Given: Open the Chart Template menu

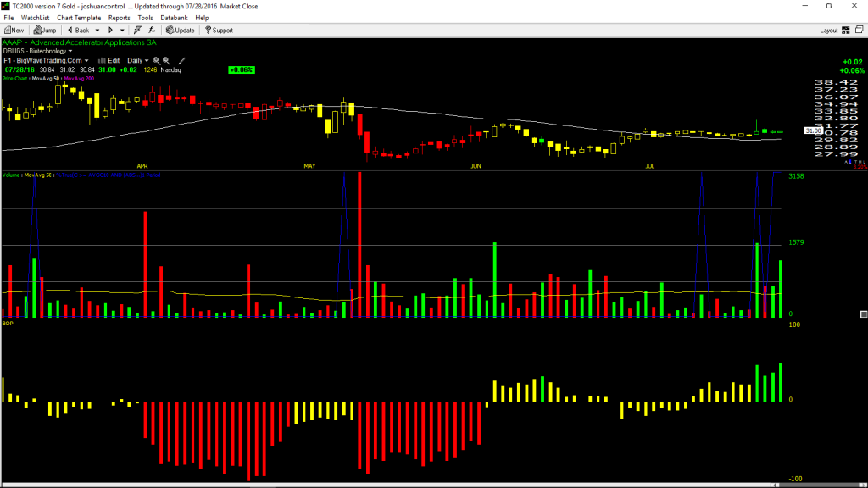Looking at the screenshot, I should [79, 18].
